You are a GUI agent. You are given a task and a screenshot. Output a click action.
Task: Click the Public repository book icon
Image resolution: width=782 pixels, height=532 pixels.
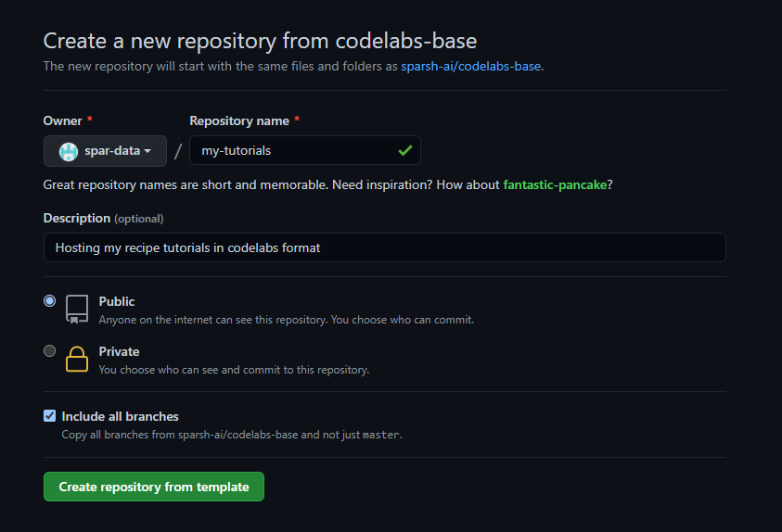coord(77,310)
